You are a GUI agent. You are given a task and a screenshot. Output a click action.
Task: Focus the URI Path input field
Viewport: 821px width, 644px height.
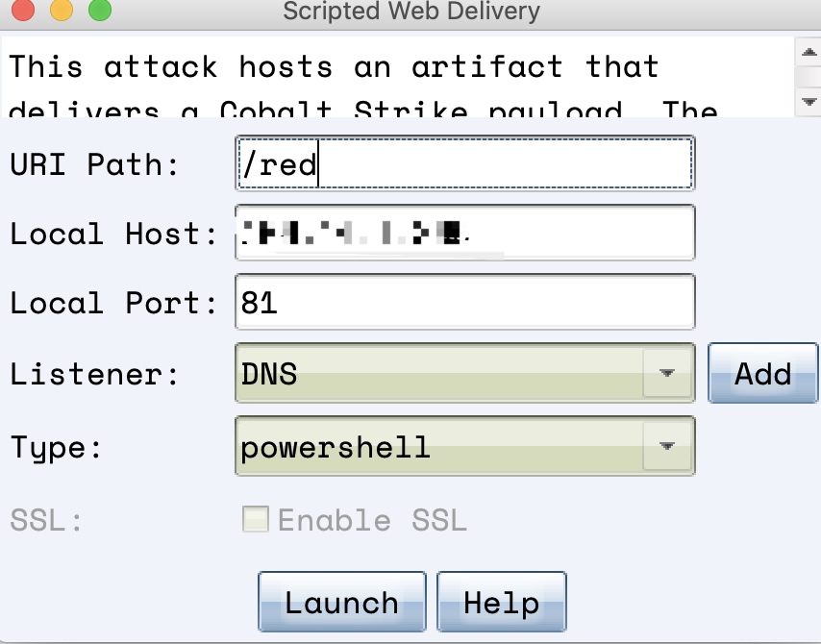464,164
